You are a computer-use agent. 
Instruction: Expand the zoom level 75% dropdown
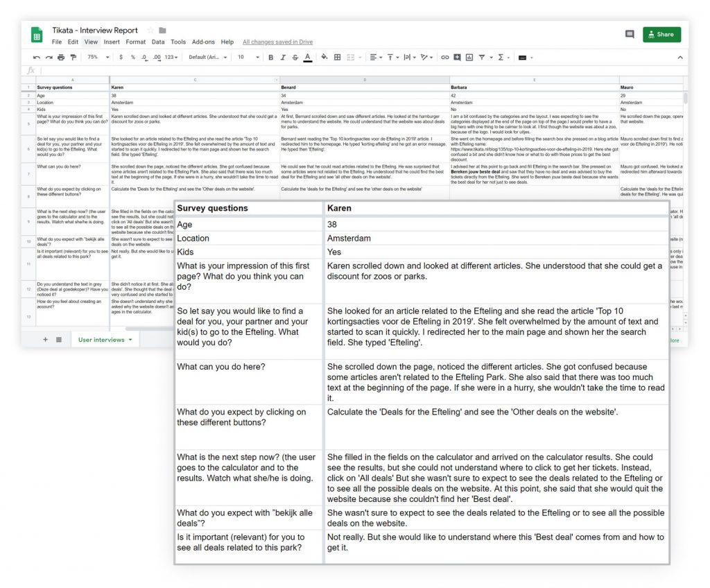tap(97, 57)
